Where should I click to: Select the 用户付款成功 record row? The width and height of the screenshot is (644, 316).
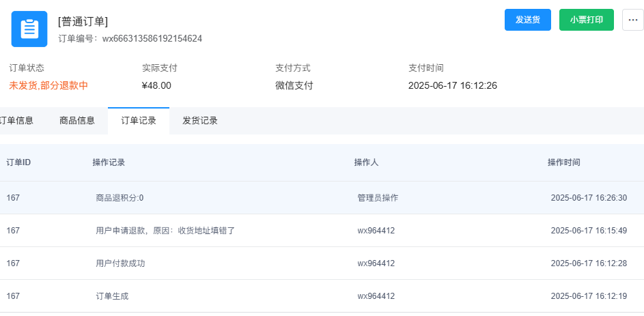point(322,263)
